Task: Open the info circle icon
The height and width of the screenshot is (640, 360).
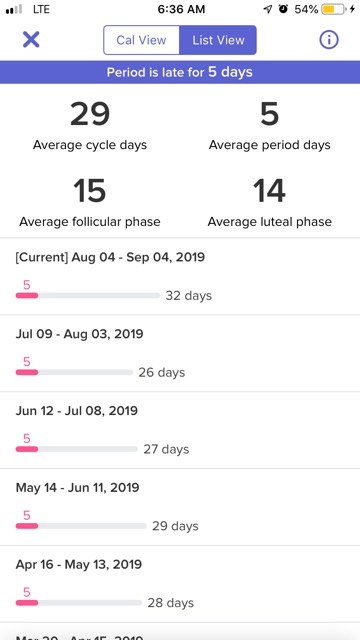Action: click(x=329, y=40)
